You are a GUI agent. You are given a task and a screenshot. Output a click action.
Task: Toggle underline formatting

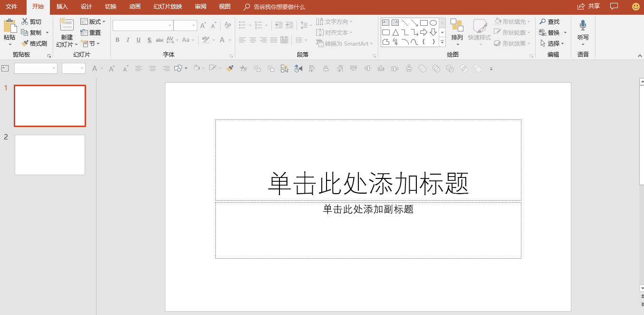[138, 40]
